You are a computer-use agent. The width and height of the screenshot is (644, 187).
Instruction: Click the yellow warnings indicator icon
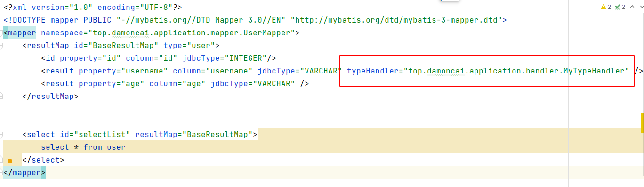tap(604, 7)
